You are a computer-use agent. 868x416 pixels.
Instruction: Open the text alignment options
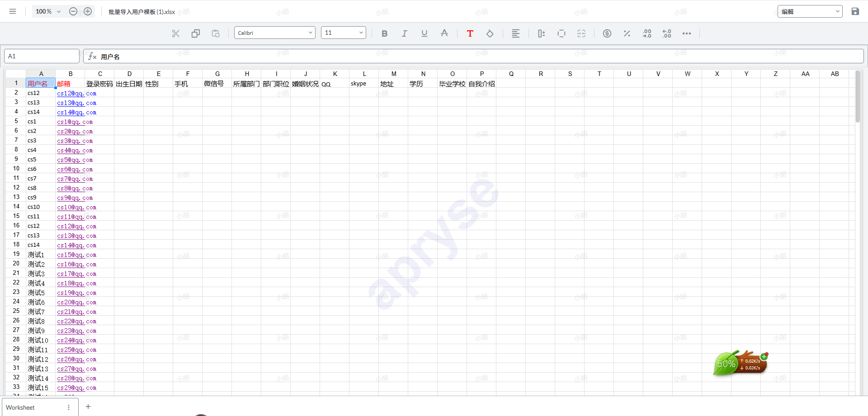pos(515,33)
